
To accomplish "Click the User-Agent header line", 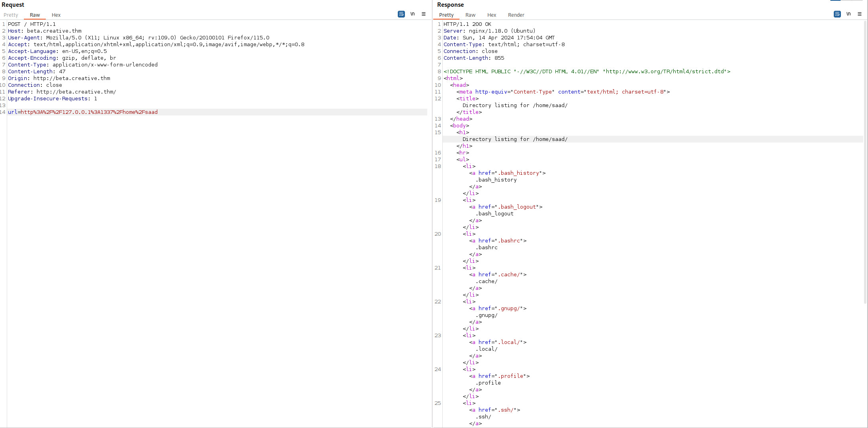I will pos(139,38).
